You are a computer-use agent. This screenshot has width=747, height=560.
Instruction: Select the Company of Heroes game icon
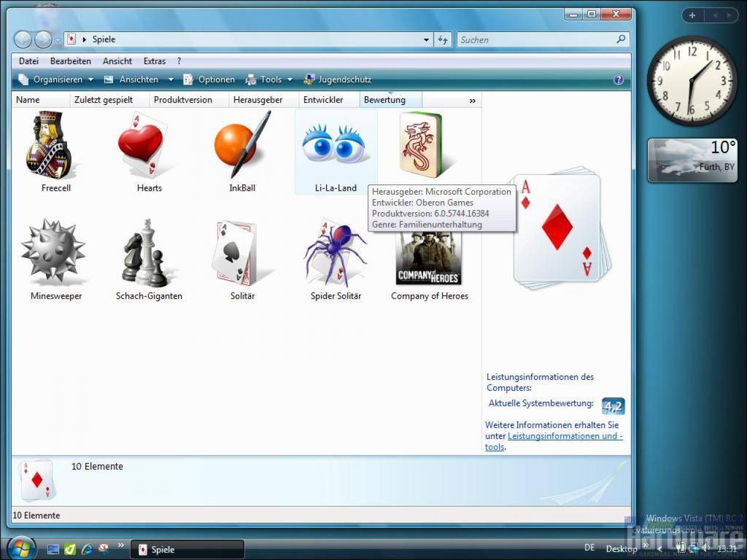coord(429,258)
